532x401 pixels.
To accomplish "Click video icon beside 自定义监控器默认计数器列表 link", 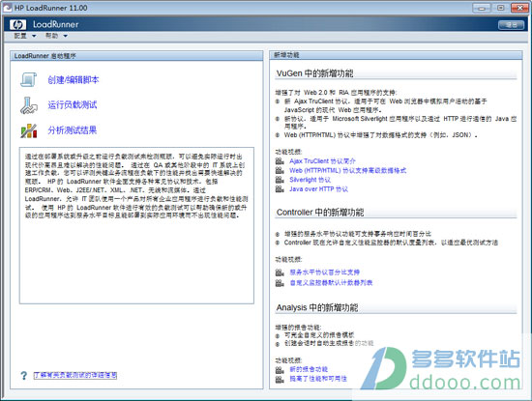I will [x=280, y=283].
